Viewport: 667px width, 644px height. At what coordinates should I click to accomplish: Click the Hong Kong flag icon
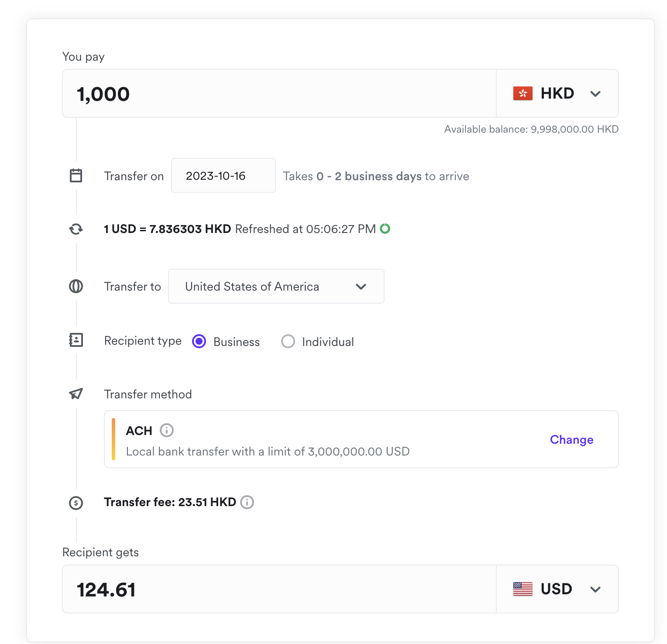coord(523,93)
